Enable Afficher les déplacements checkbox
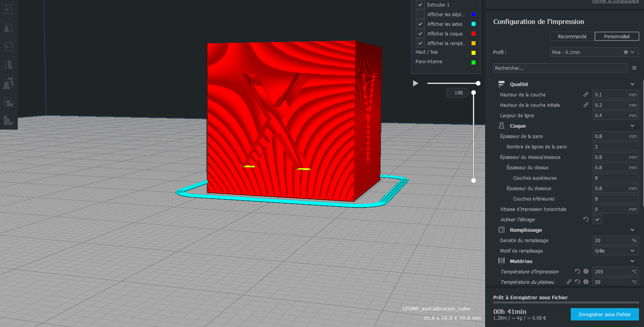644x327 pixels. click(x=420, y=14)
